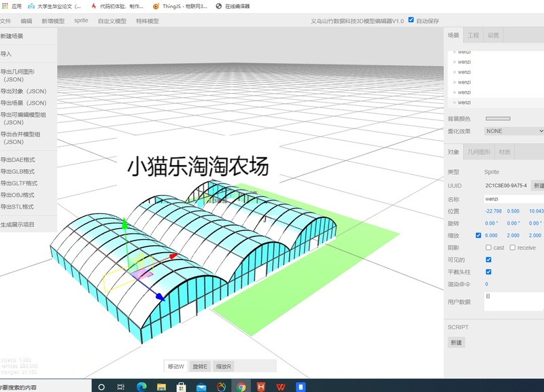The width and height of the screenshot is (544, 392).
Task: Switch to the 对象 tab
Action: pos(454,152)
